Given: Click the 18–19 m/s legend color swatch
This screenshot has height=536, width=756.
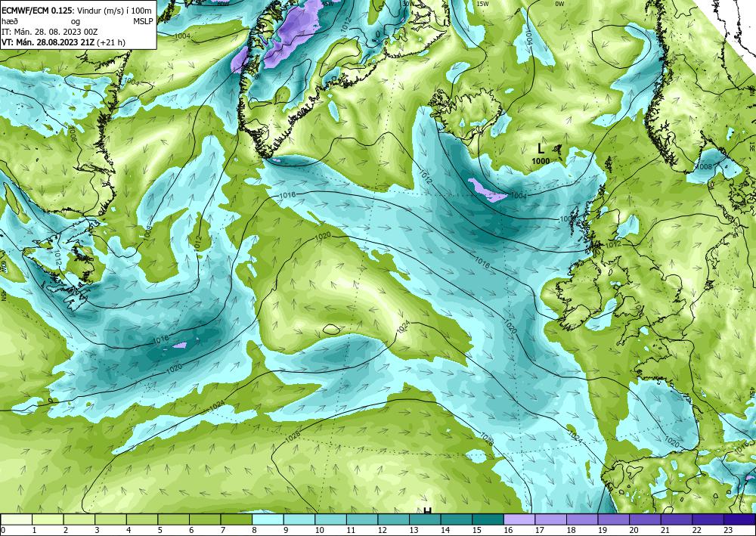Looking at the screenshot, I should coord(582,519).
